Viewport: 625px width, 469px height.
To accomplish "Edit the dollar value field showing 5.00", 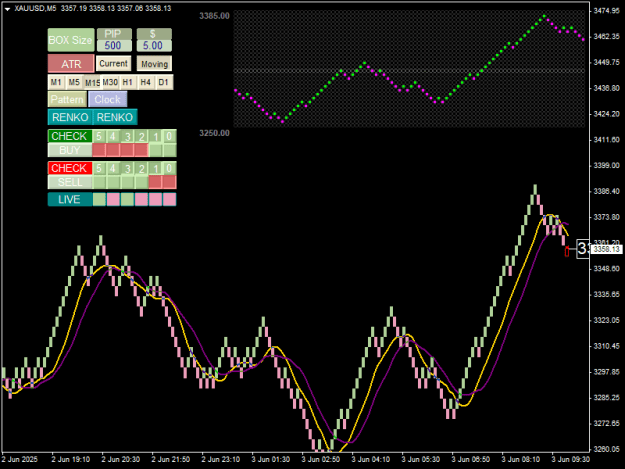I will coord(154,45).
